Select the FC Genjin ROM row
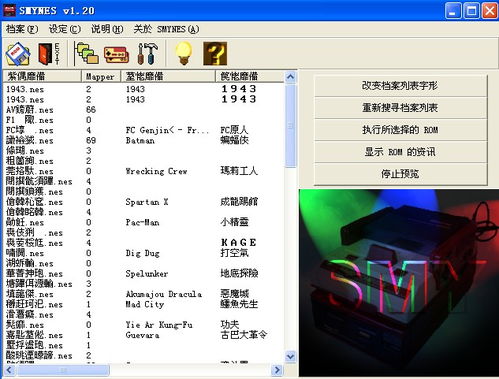 point(143,130)
